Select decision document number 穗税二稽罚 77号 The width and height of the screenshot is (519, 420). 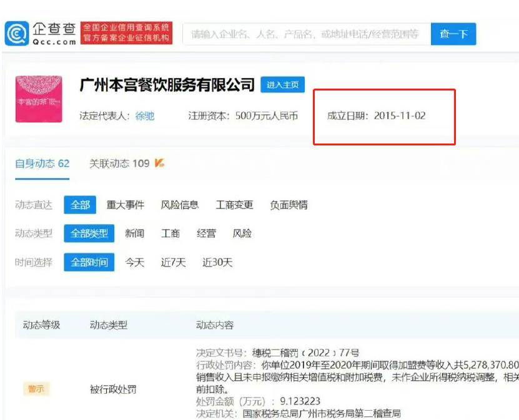pyautogui.click(x=305, y=353)
